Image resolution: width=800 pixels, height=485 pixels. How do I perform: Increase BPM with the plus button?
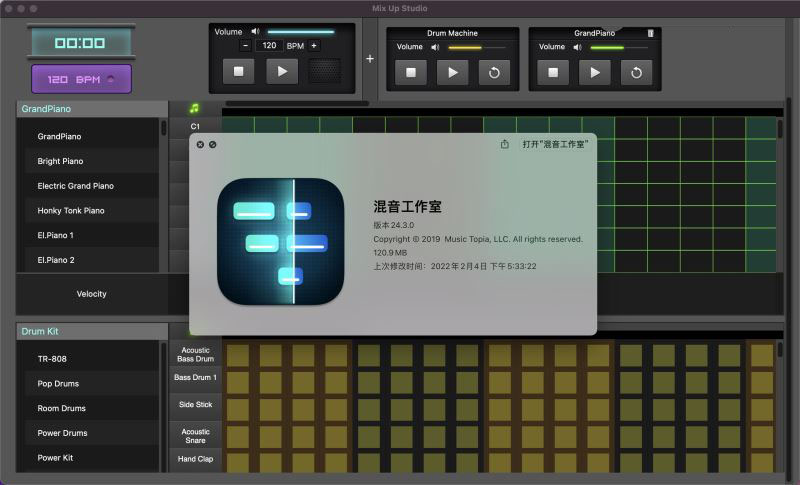[x=314, y=45]
